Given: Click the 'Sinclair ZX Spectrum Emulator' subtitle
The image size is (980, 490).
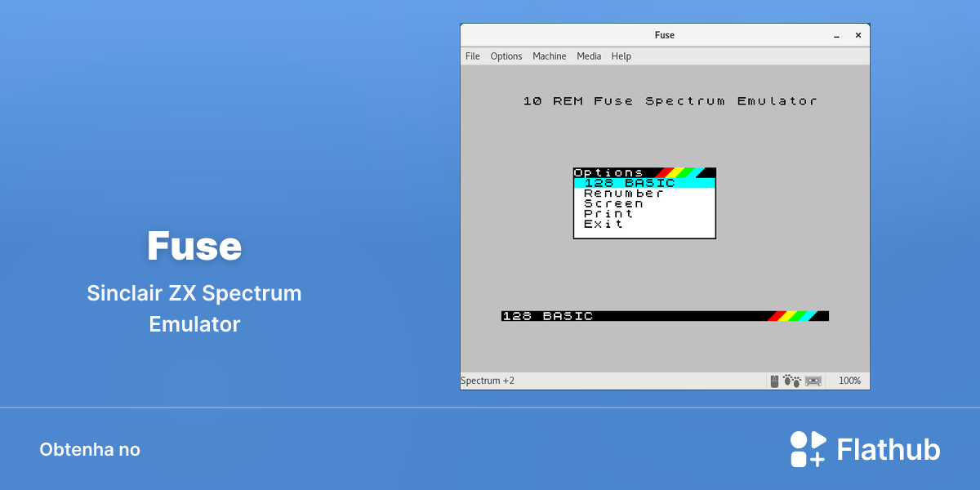Looking at the screenshot, I should tap(194, 309).
